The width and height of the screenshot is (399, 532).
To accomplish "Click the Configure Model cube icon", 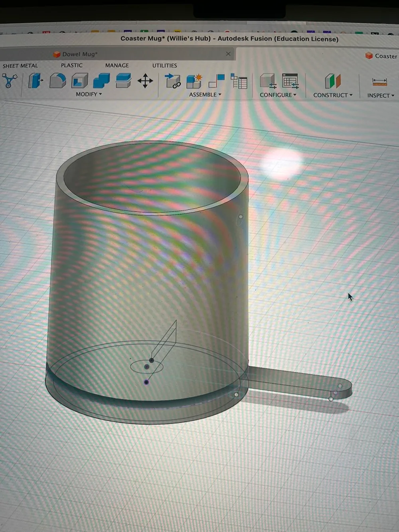I will tap(268, 81).
